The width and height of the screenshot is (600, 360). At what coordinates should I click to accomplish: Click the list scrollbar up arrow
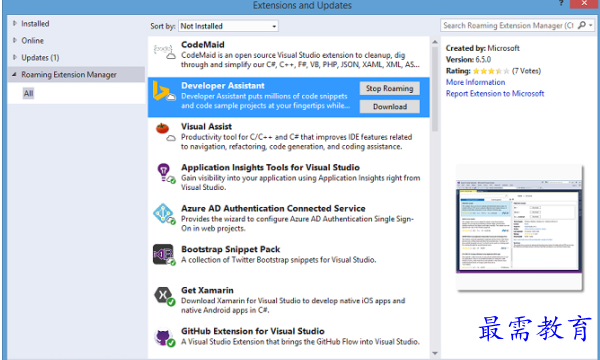(435, 42)
